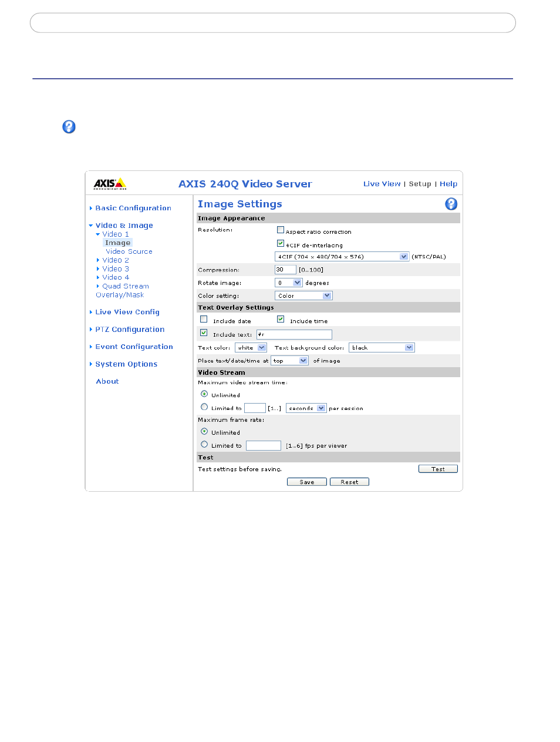Open Event Configuration menu
The height and width of the screenshot is (742, 560).
tap(134, 347)
